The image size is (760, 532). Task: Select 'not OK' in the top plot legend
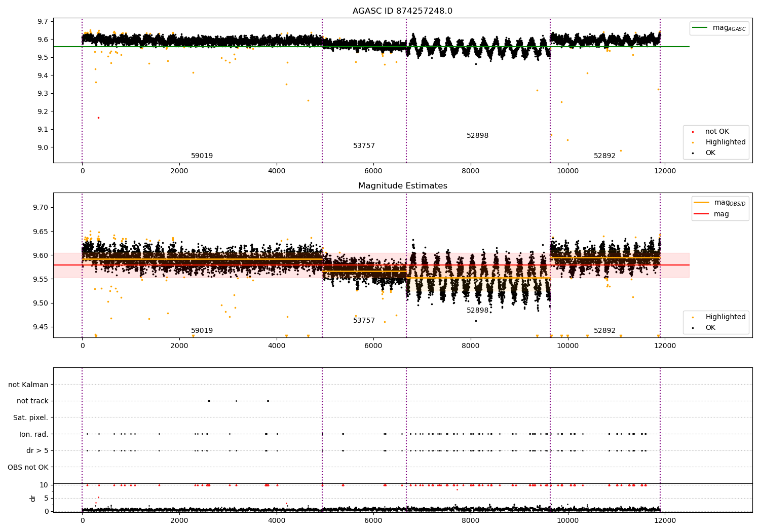[717, 132]
